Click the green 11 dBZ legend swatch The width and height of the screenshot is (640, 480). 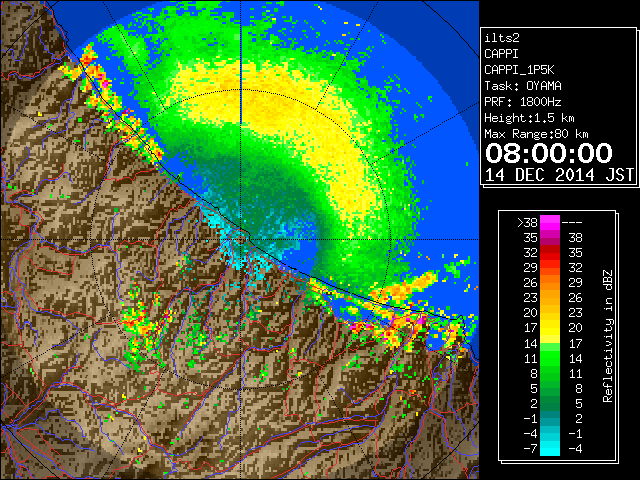click(550, 358)
